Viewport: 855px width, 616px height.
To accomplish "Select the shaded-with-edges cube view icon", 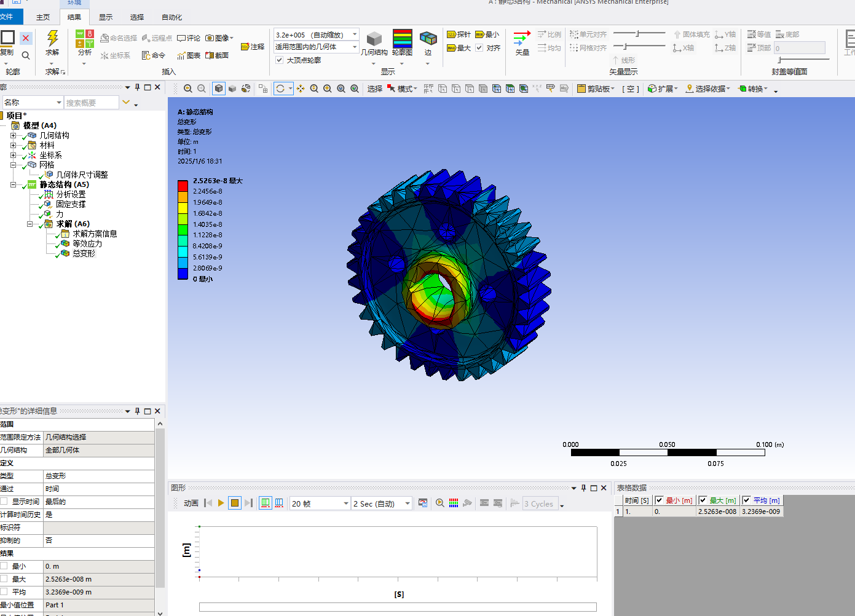I will click(218, 89).
